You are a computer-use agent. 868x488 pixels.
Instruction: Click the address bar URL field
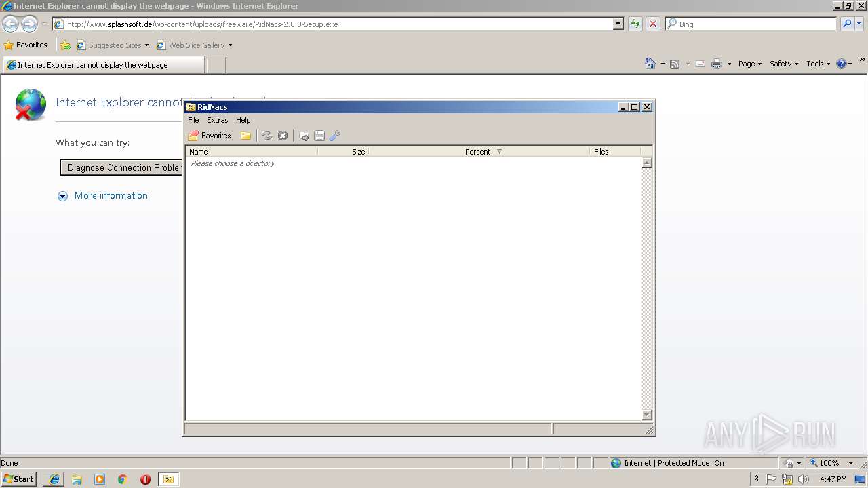click(332, 24)
